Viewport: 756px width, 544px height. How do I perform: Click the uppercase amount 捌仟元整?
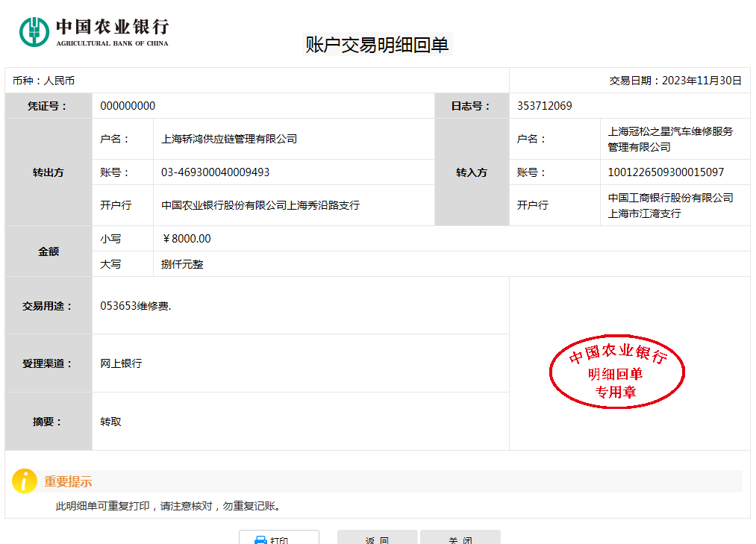pyautogui.click(x=182, y=264)
